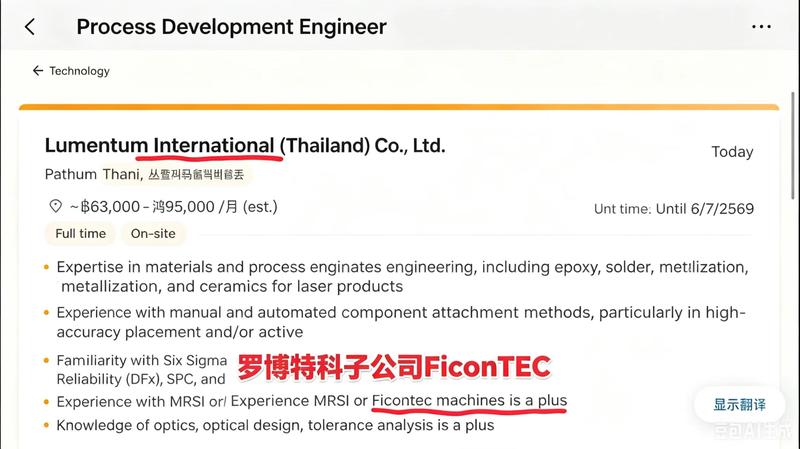Click the 显示翻译 show translation button
The width and height of the screenshot is (800, 449).
739,405
